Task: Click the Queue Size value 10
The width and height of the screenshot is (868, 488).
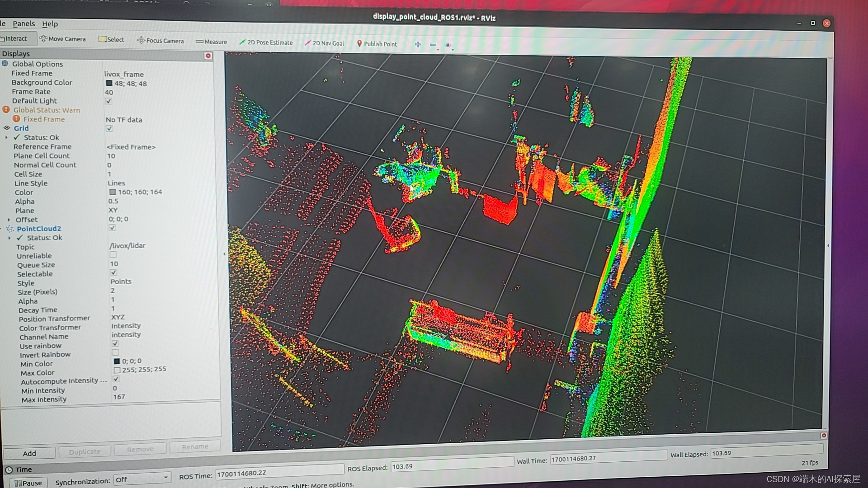Action: pyautogui.click(x=114, y=263)
